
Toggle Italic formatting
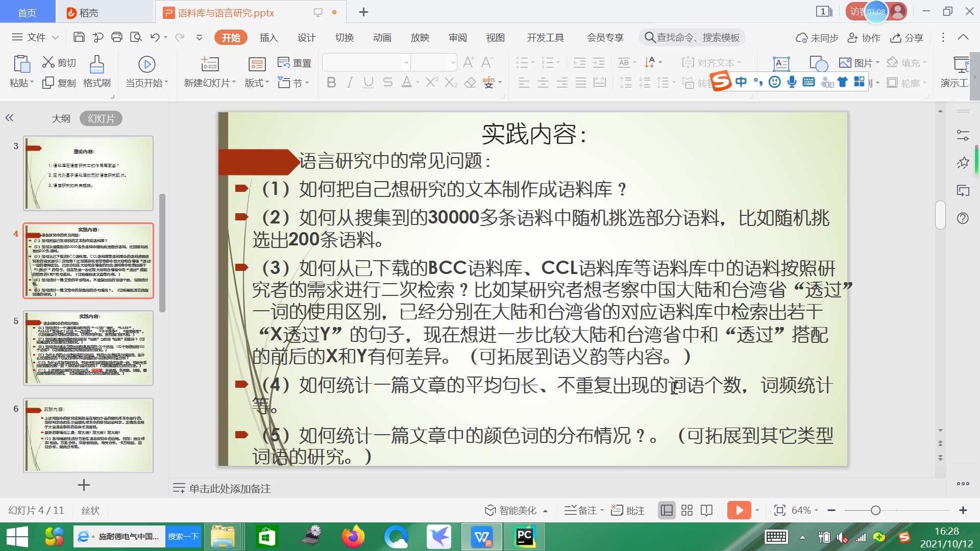(x=350, y=82)
